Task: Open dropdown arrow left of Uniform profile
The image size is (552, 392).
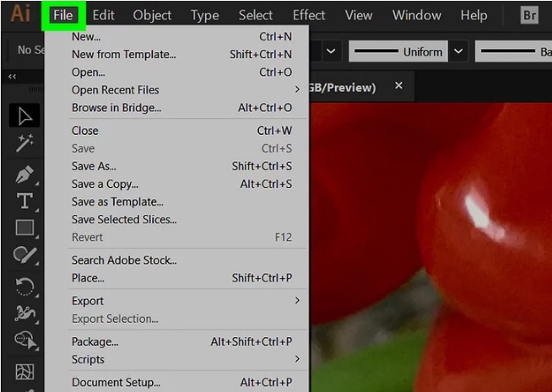Action: click(x=331, y=51)
